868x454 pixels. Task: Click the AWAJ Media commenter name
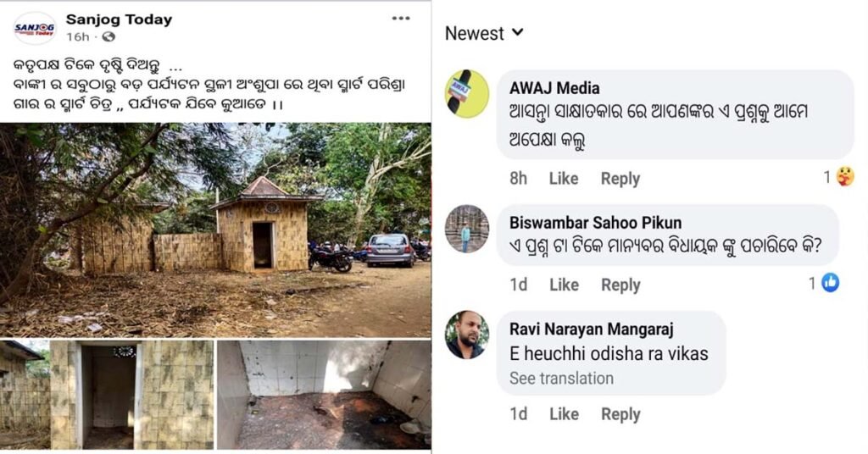554,88
